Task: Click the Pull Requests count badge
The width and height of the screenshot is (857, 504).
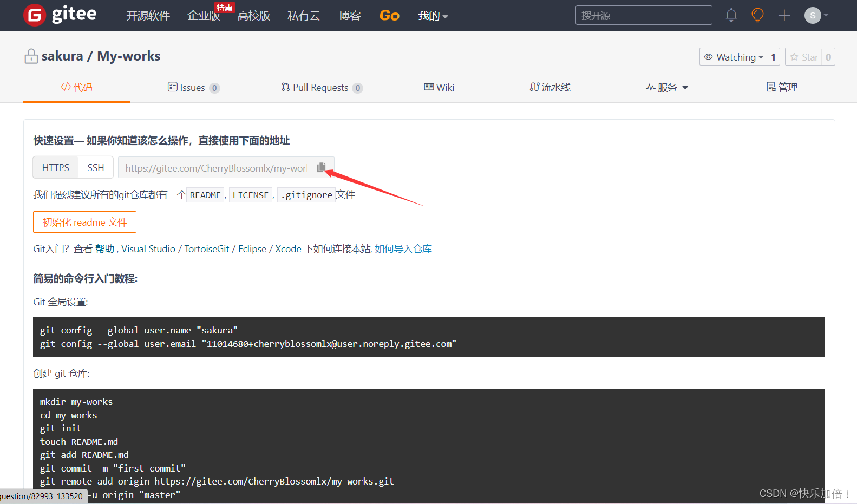Action: point(357,88)
